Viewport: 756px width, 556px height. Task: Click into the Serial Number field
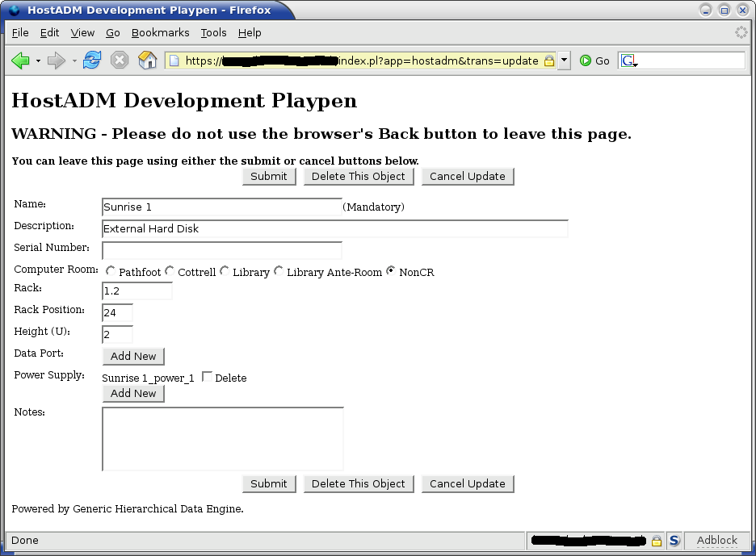point(221,250)
